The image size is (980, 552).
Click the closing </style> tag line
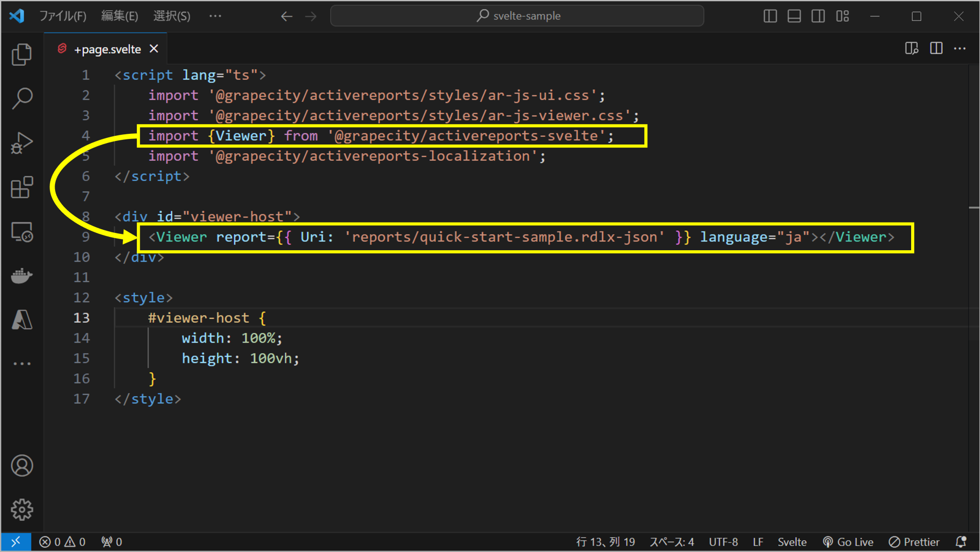(x=148, y=399)
